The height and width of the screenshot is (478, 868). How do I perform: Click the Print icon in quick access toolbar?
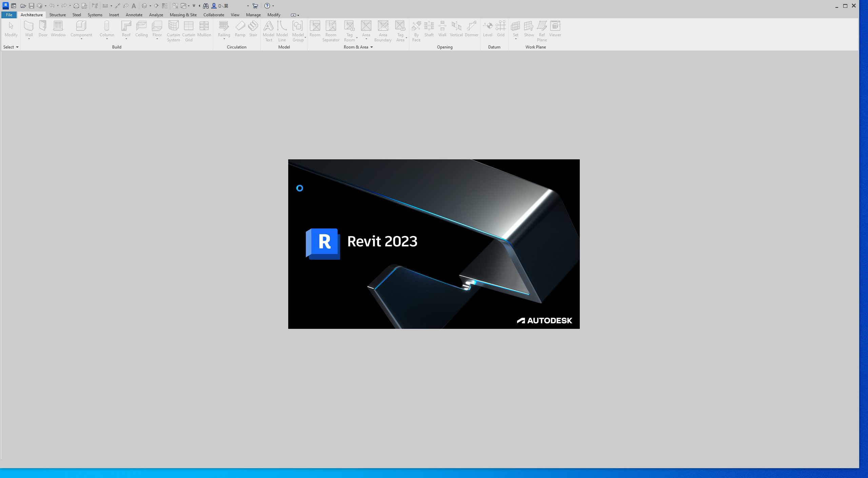pos(76,6)
